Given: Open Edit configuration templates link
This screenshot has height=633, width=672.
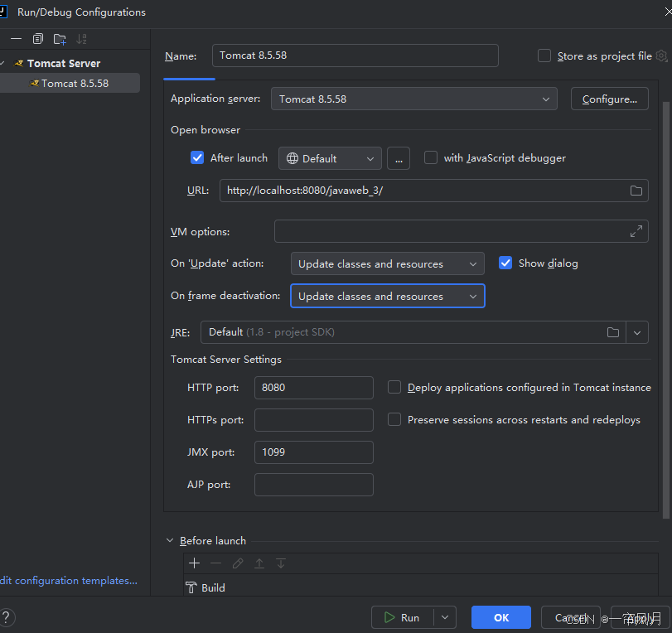Looking at the screenshot, I should 69,580.
